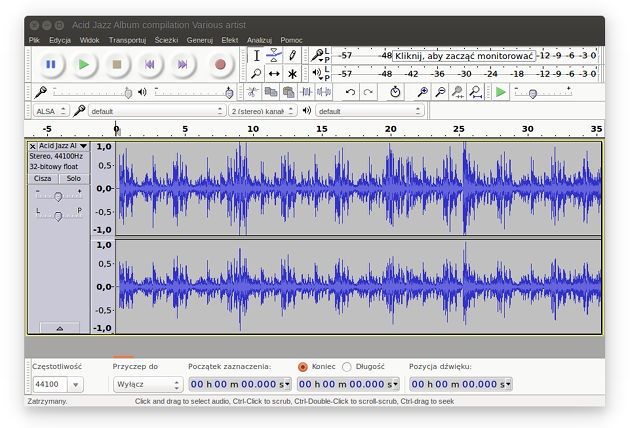The image size is (630, 428).
Task: Open the ALSA audio host dropdown
Action: click(51, 111)
